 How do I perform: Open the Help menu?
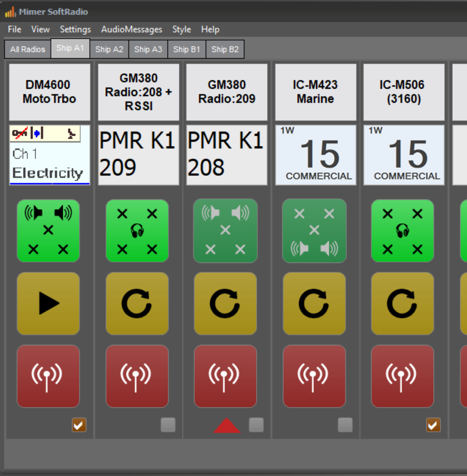(x=210, y=29)
